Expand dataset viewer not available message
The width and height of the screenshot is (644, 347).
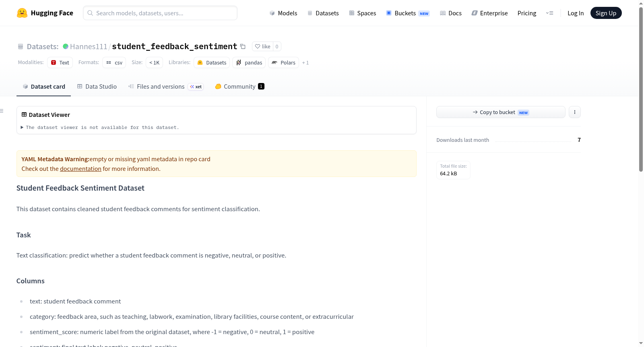click(100, 127)
